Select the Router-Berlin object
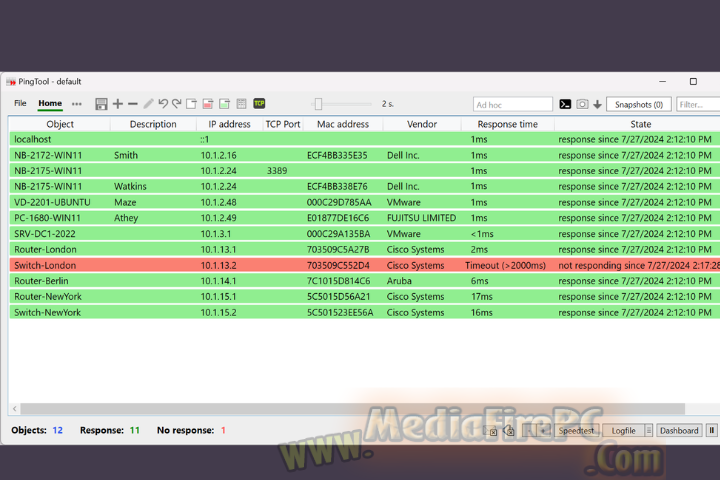This screenshot has height=480, width=720. 41,281
